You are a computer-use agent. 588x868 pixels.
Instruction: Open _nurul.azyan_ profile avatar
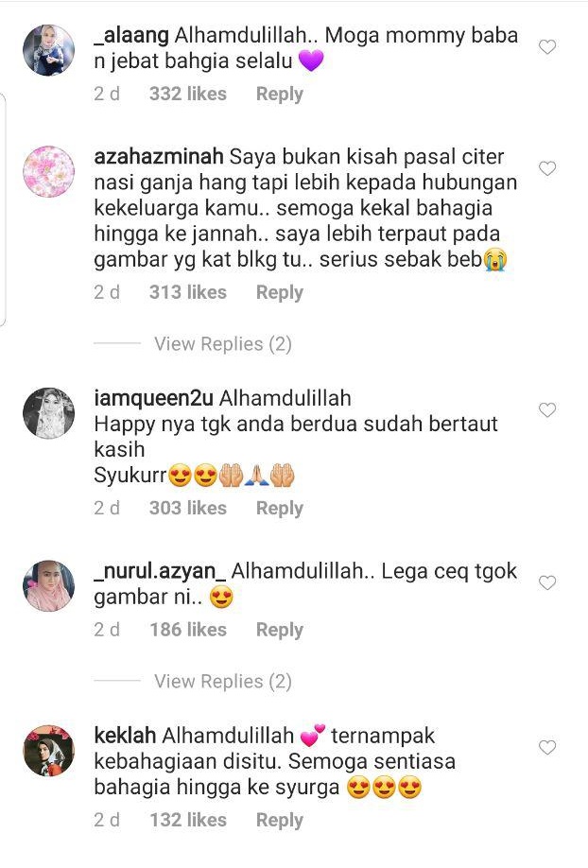(49, 585)
